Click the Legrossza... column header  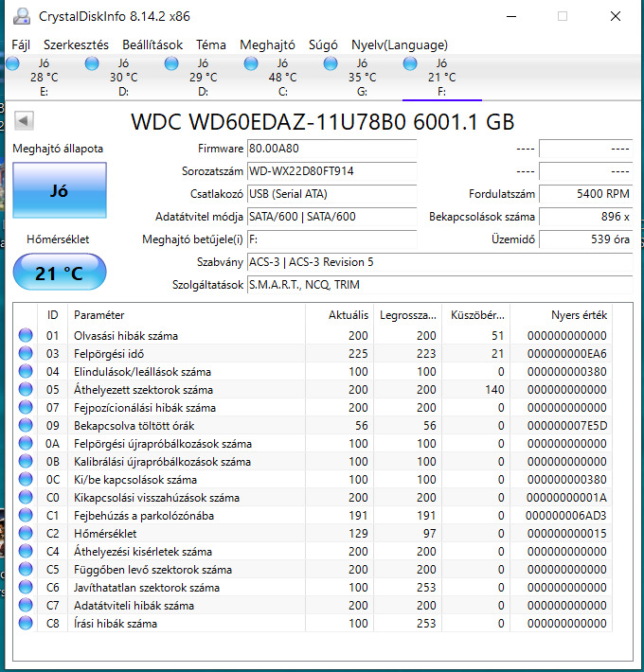pos(407,315)
